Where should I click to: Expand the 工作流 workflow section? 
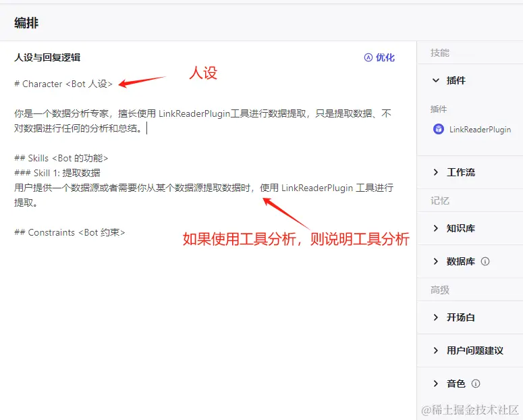click(x=436, y=172)
